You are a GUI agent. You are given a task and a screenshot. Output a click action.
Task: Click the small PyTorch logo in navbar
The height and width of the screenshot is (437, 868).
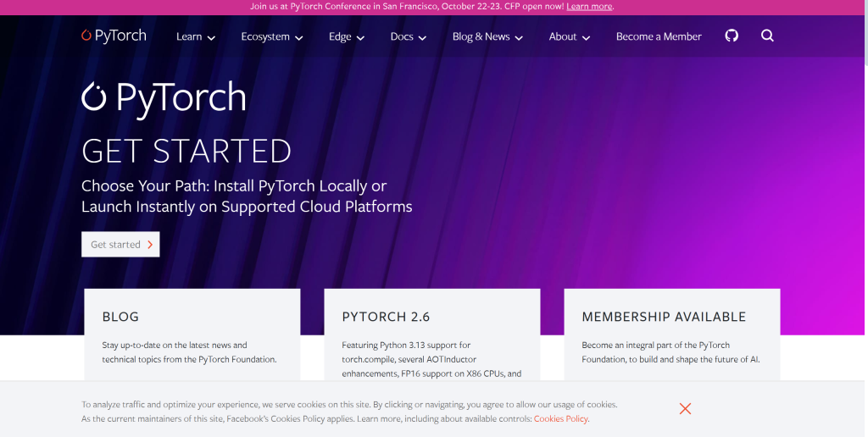pos(114,36)
